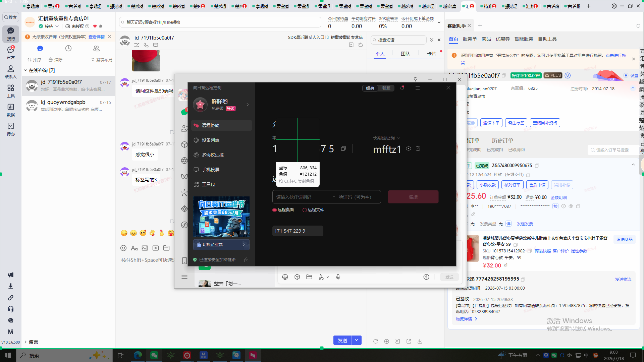Edit the long-term verification code mfftz1

click(x=418, y=148)
